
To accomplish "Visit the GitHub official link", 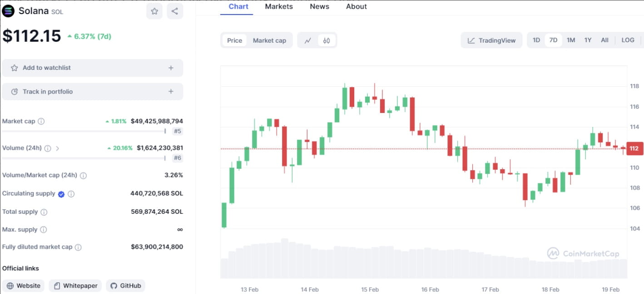I will 125,285.
